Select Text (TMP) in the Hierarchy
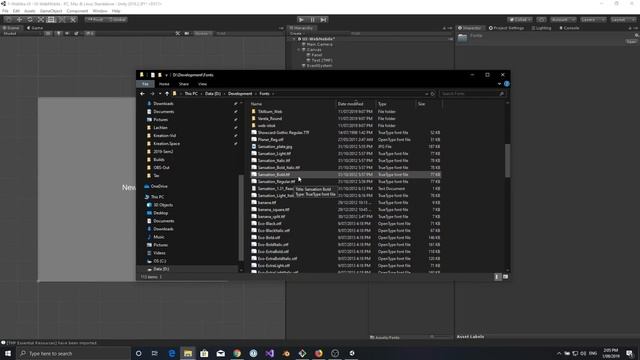Image resolution: width=640 pixels, height=360 pixels. pos(322,60)
